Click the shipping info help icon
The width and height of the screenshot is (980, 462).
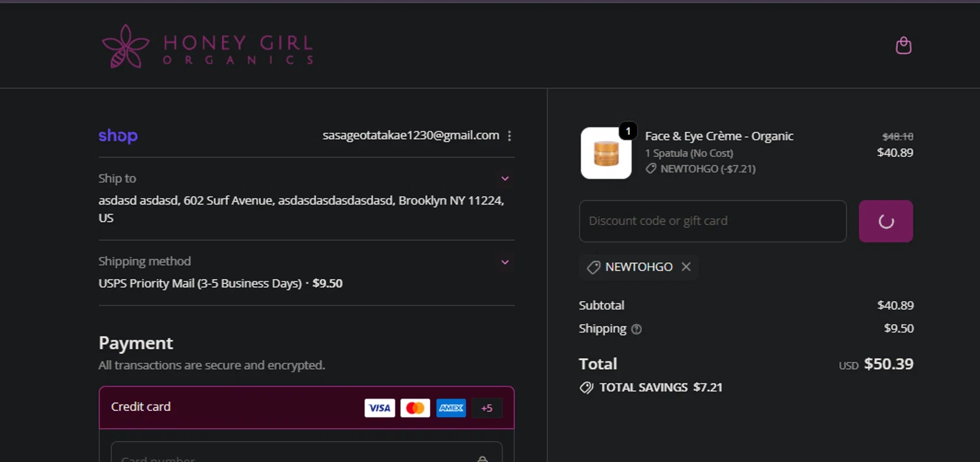[636, 329]
